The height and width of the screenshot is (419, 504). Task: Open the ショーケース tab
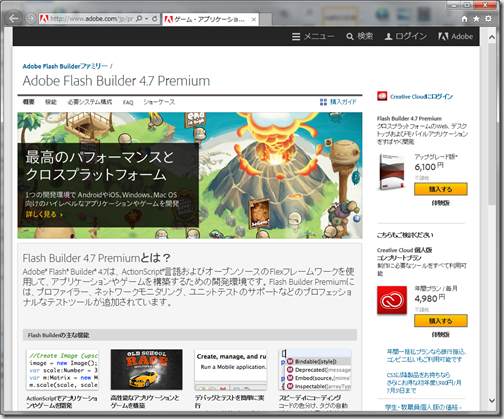pos(159,102)
